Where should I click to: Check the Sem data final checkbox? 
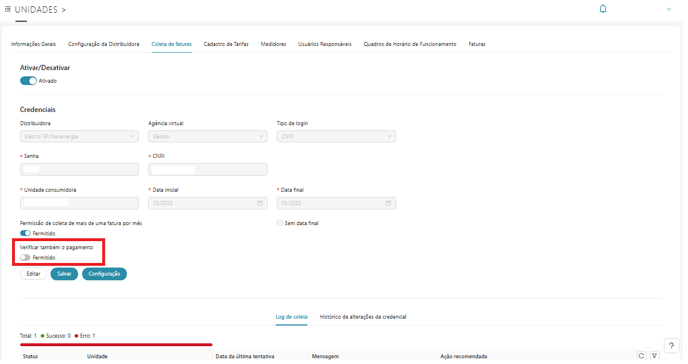click(x=280, y=223)
